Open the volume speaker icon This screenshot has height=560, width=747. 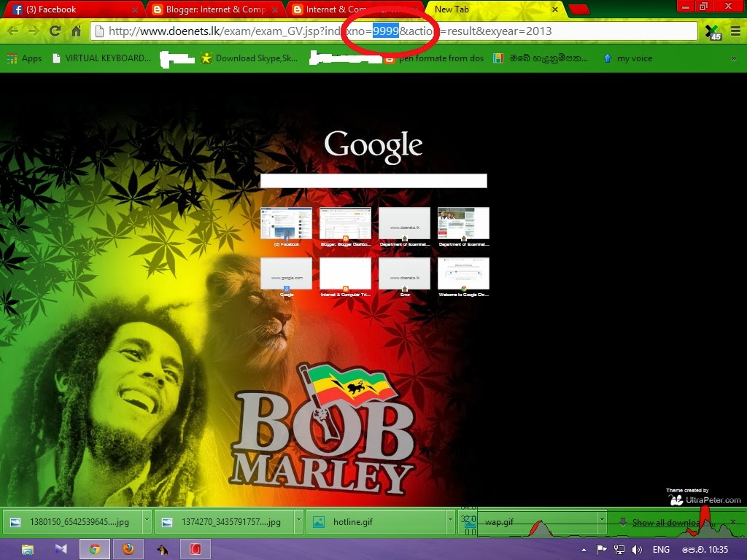pos(636,550)
